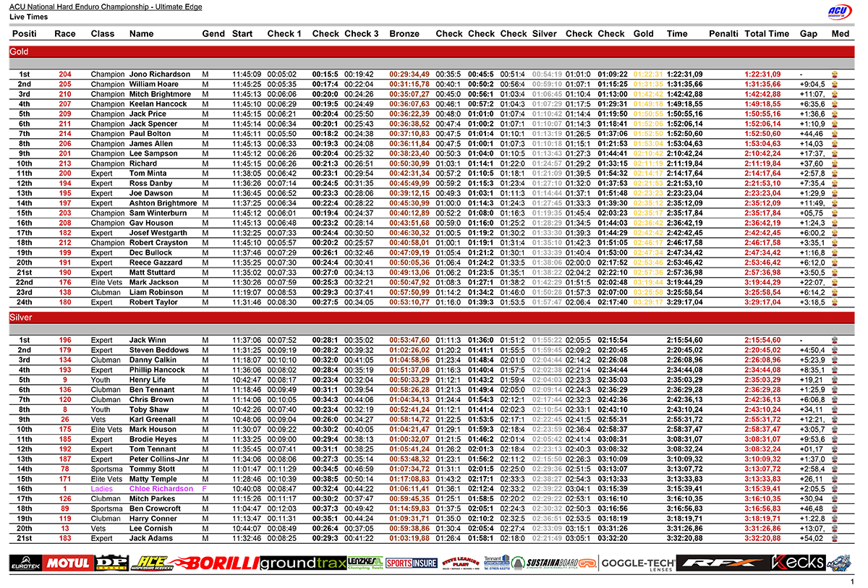Click the Kecks sponsor logo

click(x=798, y=563)
